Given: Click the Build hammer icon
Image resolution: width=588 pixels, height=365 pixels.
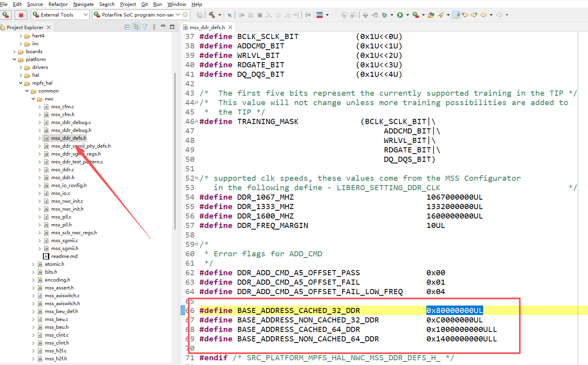Looking at the screenshot, I should coord(212,15).
